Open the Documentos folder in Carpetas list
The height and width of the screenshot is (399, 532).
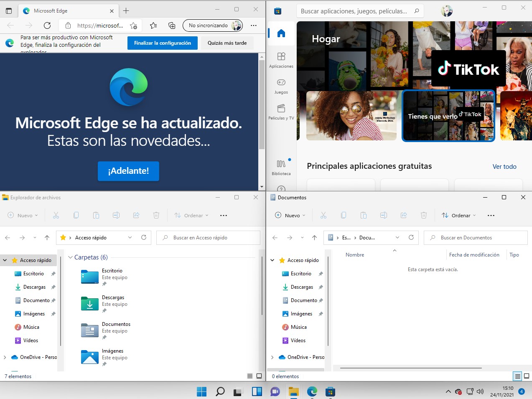[105, 330]
